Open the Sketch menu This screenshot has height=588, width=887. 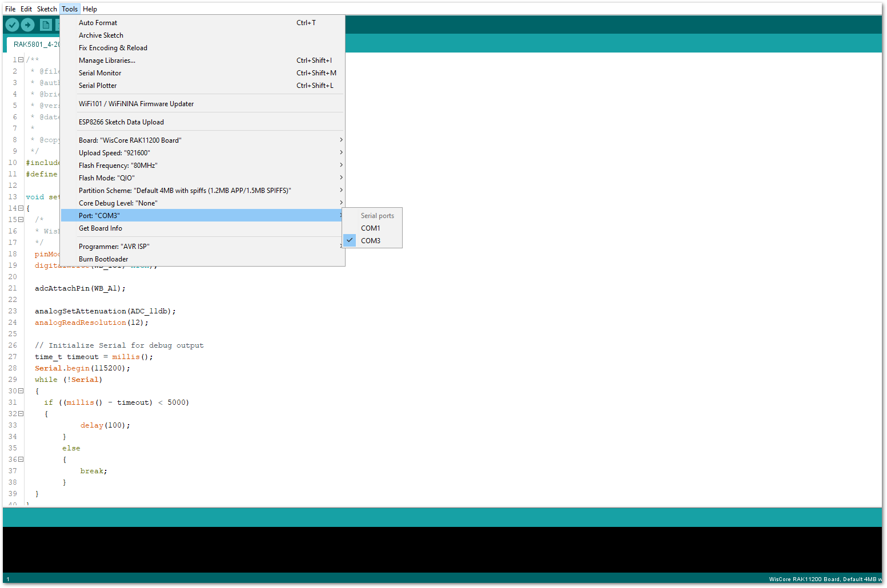coord(47,9)
